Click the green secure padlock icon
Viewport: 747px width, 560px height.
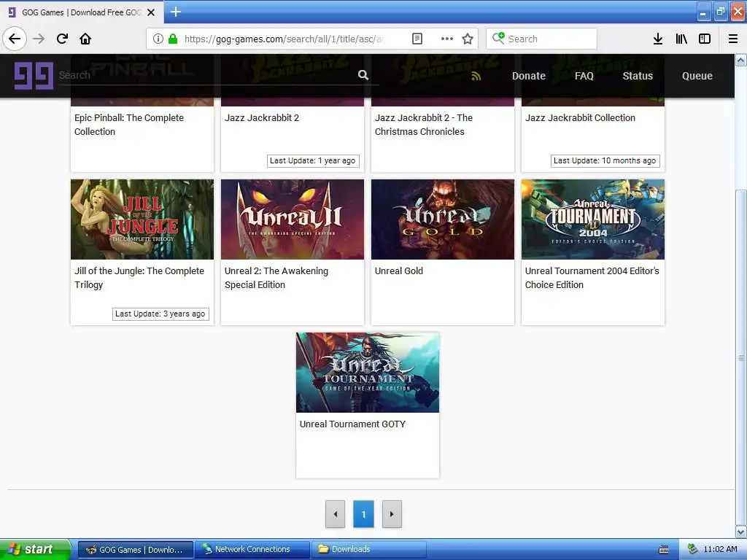point(173,39)
